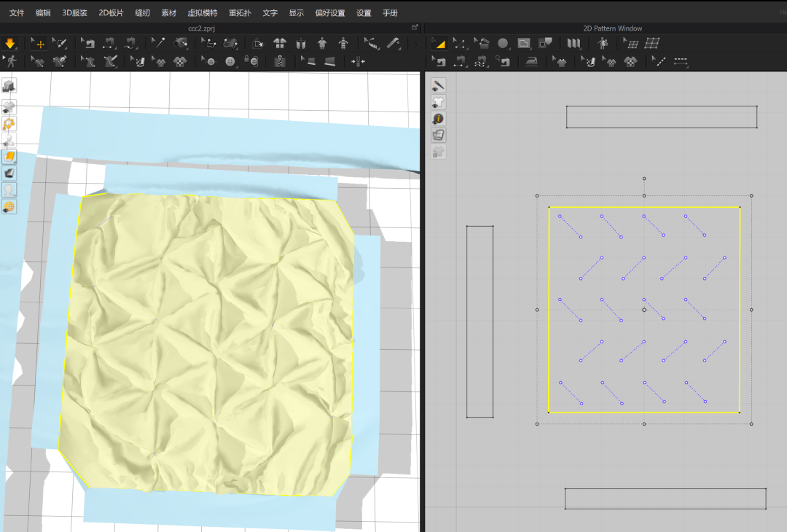
Task: Click the Fasten Button lock icon
Action: [x=251, y=62]
